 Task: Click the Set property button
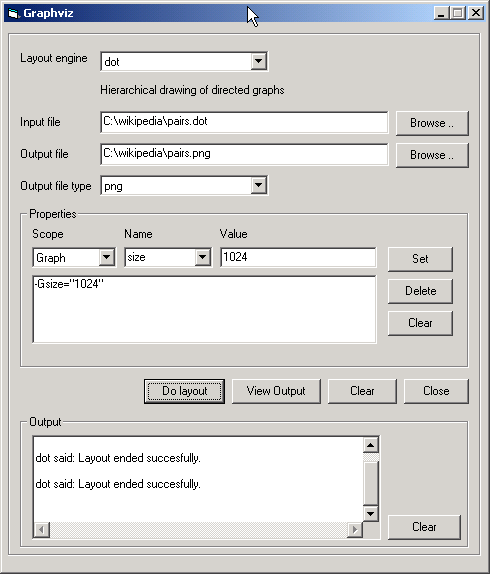[420, 259]
